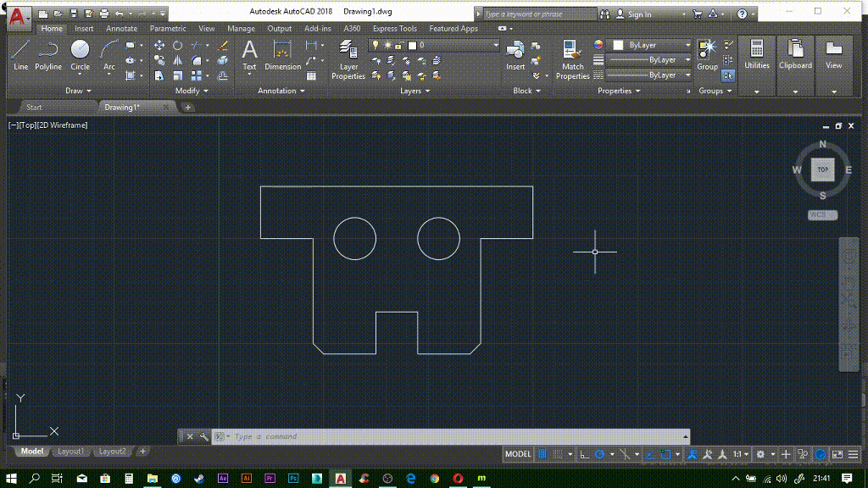The image size is (868, 488).
Task: Click the Quick Access Plot printer icon
Action: pyautogui.click(x=104, y=14)
